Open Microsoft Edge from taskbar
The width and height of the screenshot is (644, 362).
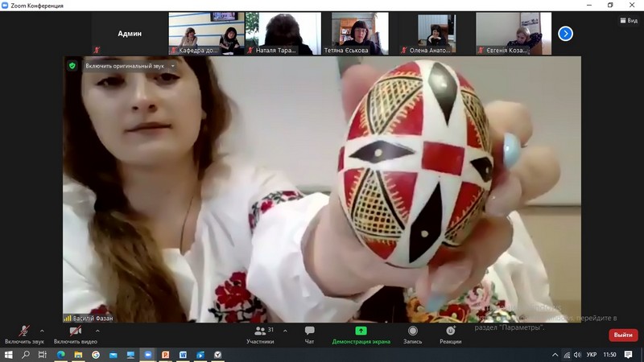tap(61, 355)
